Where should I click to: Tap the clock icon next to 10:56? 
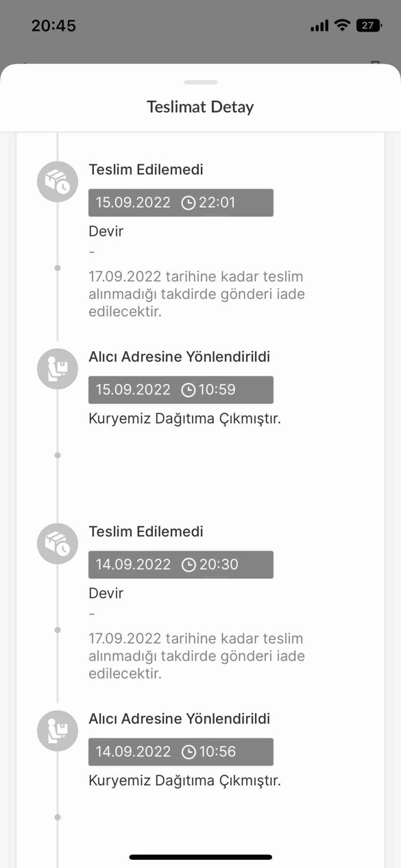coord(189,752)
